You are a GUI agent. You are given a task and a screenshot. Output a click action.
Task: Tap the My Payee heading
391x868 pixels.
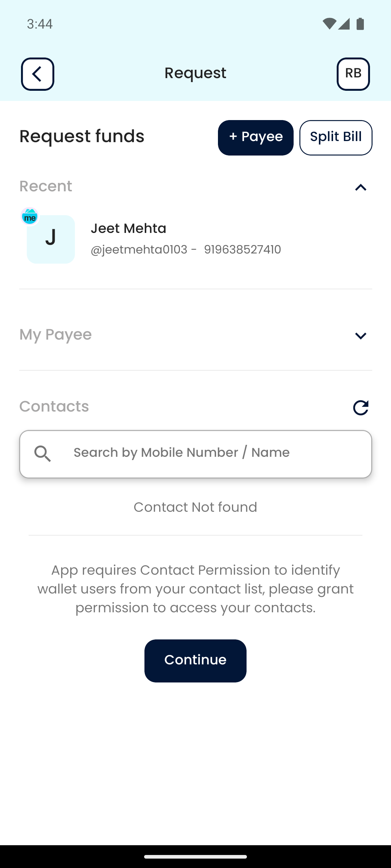55,335
